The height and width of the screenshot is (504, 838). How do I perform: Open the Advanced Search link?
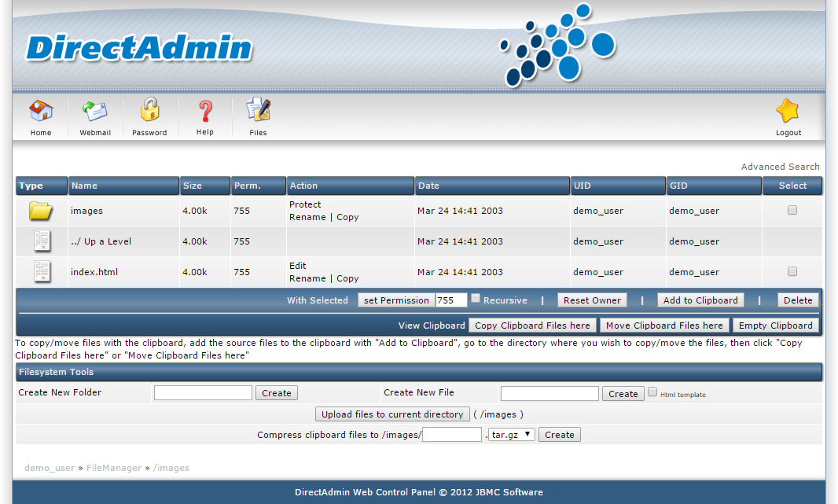[781, 167]
